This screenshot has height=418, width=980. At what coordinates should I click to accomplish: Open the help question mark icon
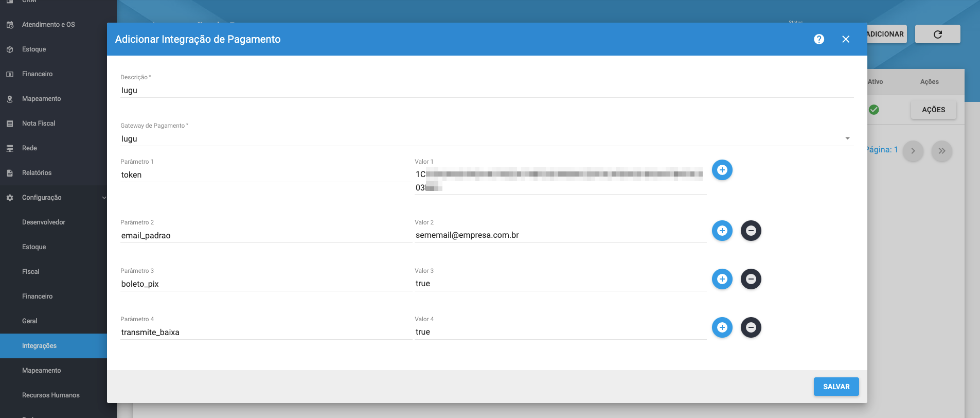point(819,39)
